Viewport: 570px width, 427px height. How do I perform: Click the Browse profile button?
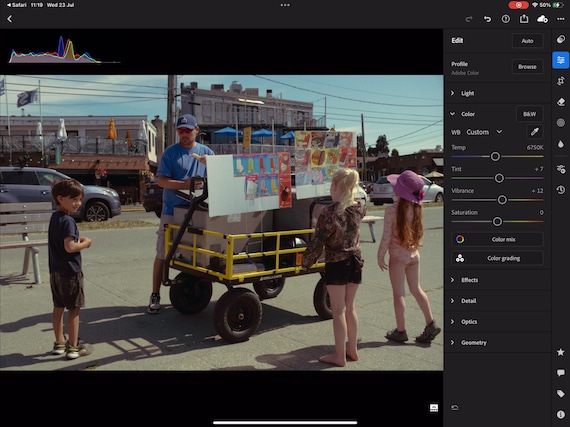tap(527, 67)
